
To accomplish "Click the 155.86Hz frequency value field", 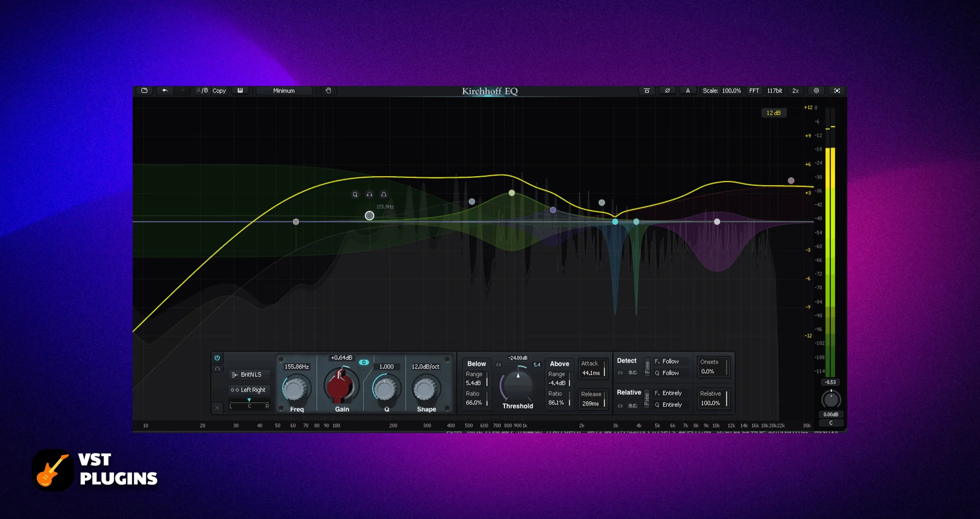I will pos(297,366).
